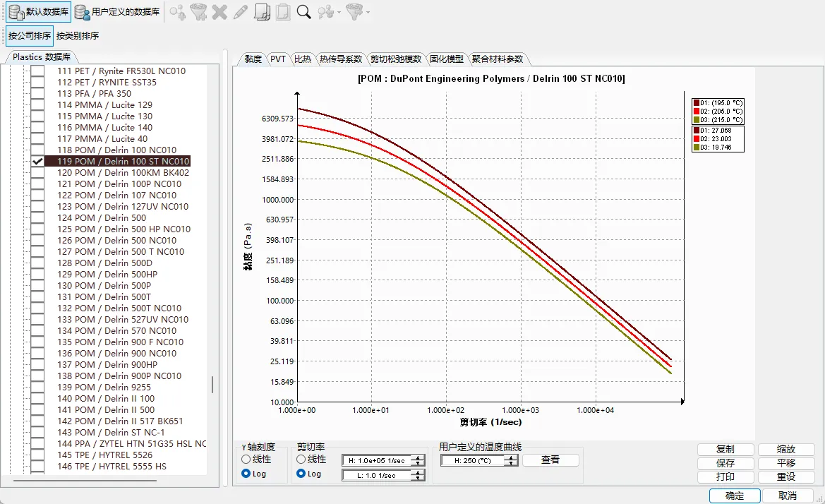Click the stepper on H: 1.0e+05 1/sec field
Screen dimensions: 825x504
(x=418, y=460)
